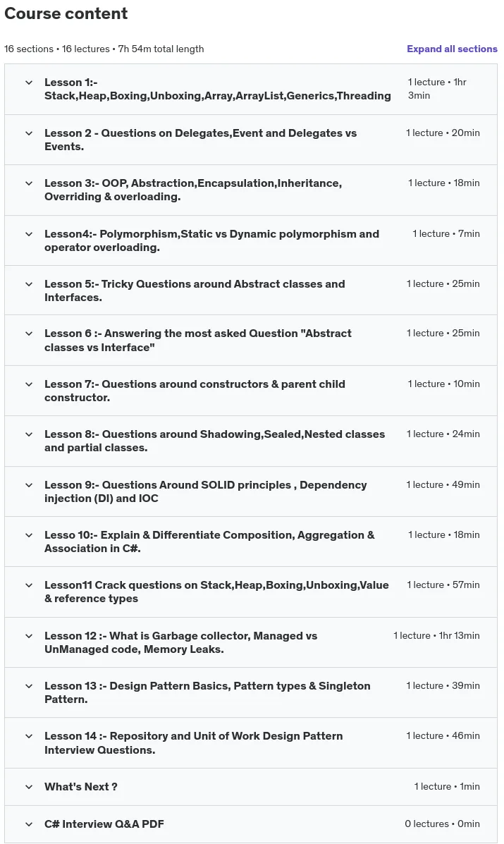
Task: Click chevron beside Lesson 8 Shadowing
Action: (x=29, y=434)
